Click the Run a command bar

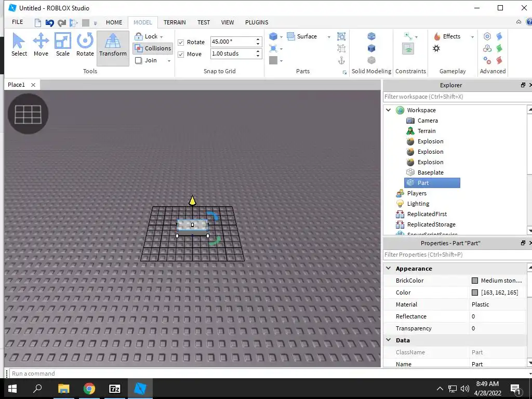tap(270, 373)
